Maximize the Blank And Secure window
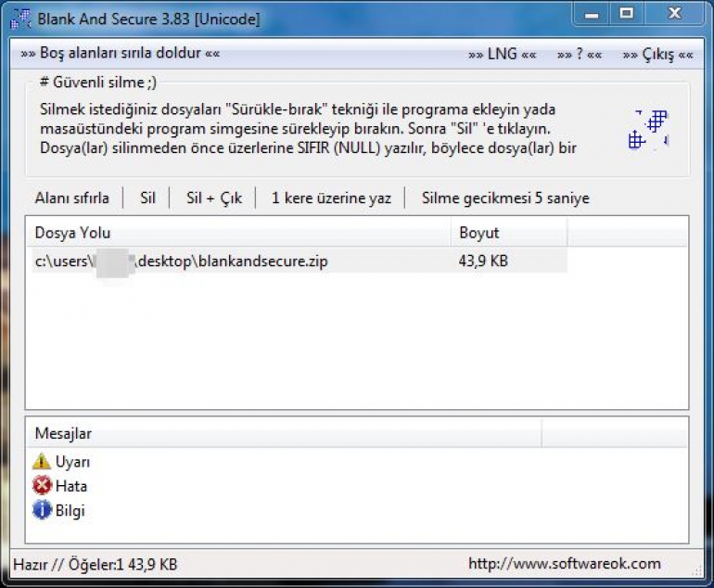The width and height of the screenshot is (714, 588). pos(627,14)
